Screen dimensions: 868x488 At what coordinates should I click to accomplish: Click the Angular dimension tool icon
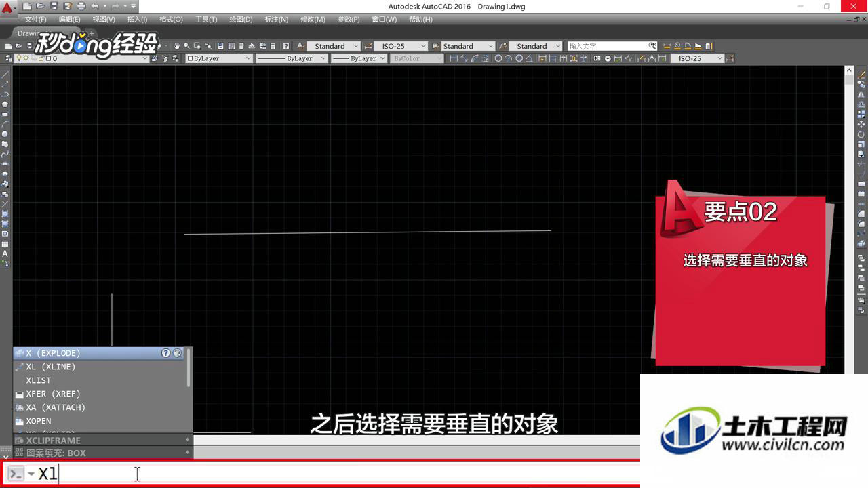point(530,58)
